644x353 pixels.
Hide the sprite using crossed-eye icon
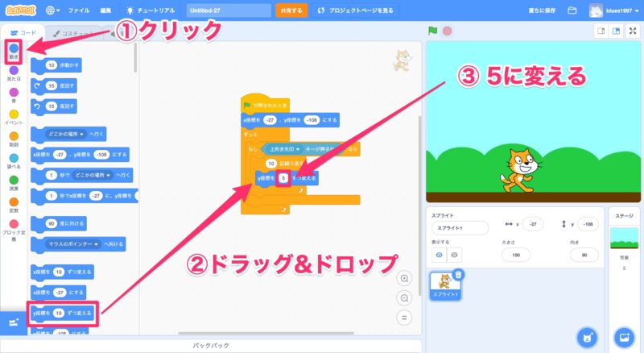(454, 254)
